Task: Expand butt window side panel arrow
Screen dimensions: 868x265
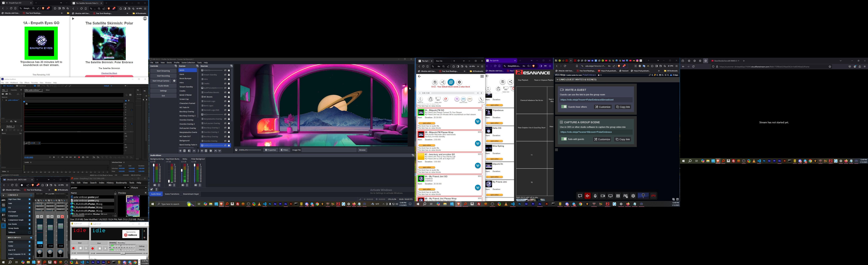Action: (145, 231)
